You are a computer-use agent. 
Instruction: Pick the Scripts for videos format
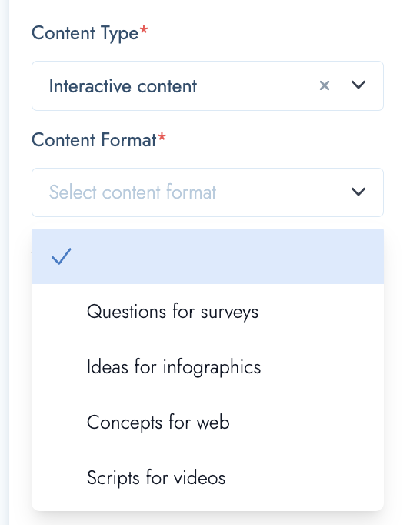156,478
